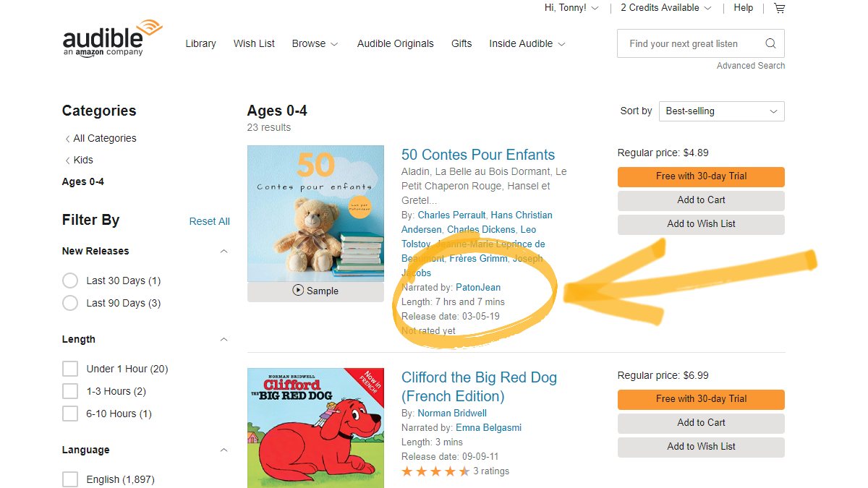Open narrator PatonJean's page
The width and height of the screenshot is (868, 488).
pos(477,287)
